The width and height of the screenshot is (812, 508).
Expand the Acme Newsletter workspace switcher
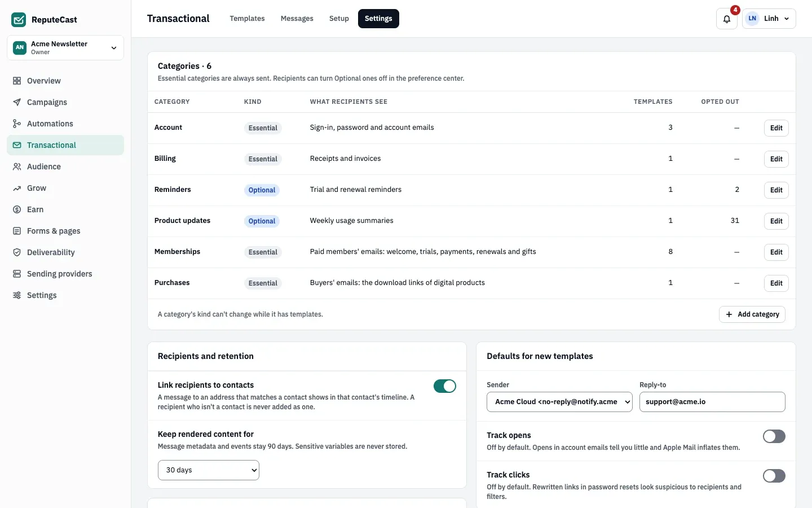click(x=65, y=47)
